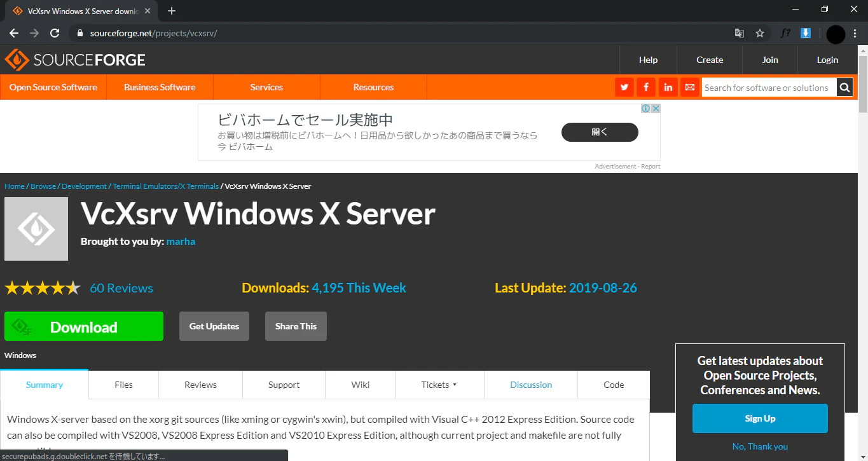Switch to the Files tab

(x=123, y=385)
